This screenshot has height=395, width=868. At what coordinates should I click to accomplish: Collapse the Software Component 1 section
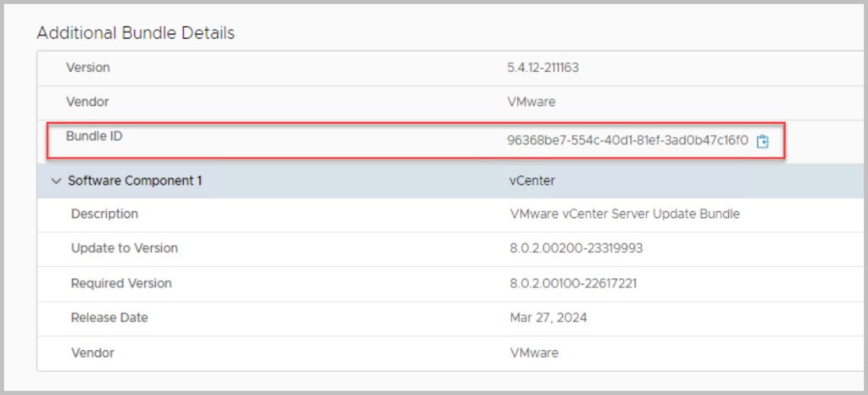coord(56,181)
